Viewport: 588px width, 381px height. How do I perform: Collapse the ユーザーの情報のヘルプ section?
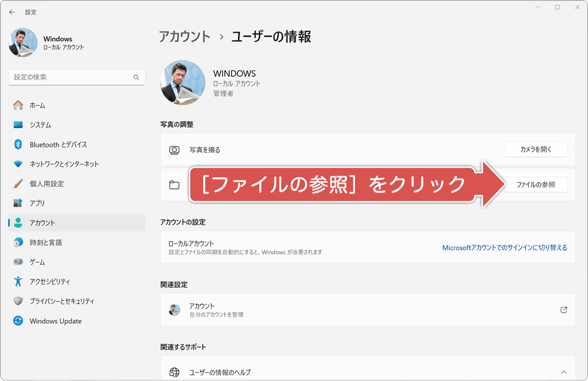561,371
